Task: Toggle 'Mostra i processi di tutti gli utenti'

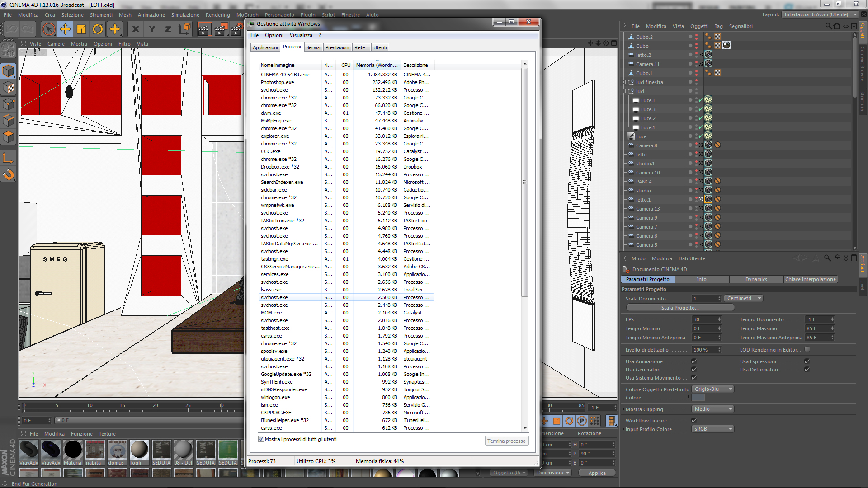Action: point(261,439)
